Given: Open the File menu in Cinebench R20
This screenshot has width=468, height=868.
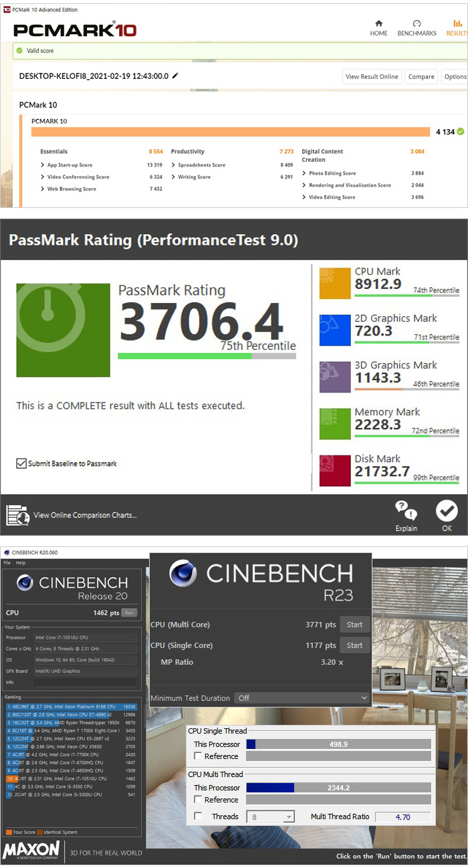Looking at the screenshot, I should (x=7, y=563).
